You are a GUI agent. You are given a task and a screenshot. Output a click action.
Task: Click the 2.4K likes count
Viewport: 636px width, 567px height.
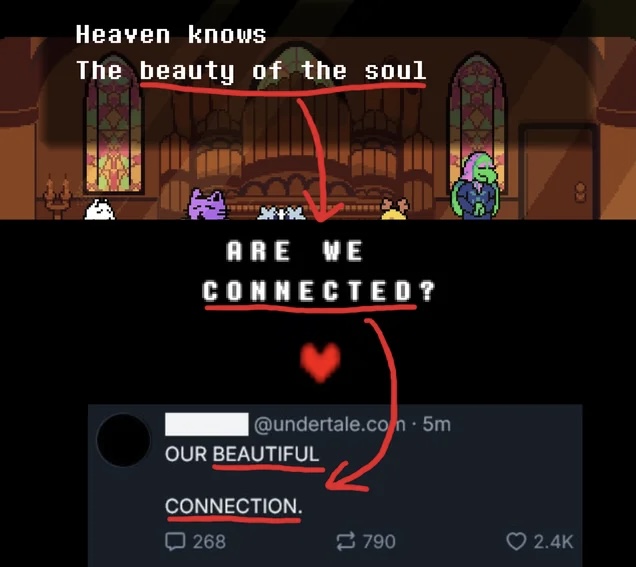[554, 541]
